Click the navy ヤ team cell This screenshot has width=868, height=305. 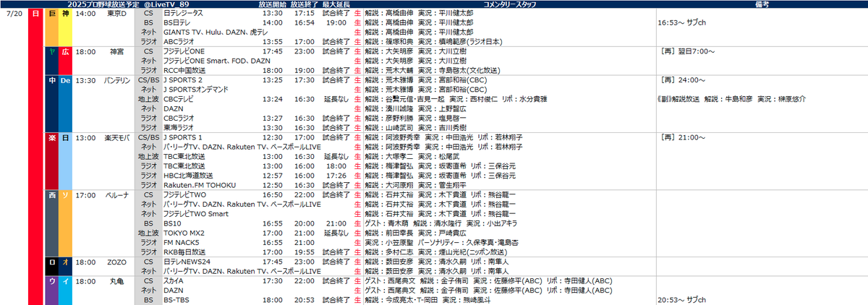[x=51, y=60]
